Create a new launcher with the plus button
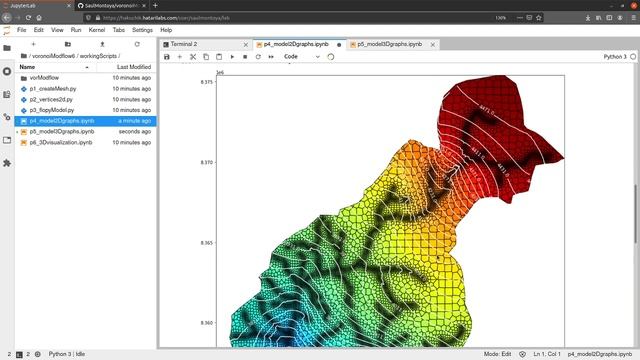Image resolution: width=640 pixels, height=360 pixels. tap(33, 44)
